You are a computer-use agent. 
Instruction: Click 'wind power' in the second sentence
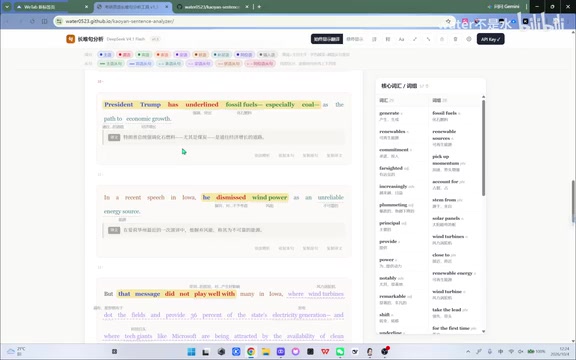269,198
